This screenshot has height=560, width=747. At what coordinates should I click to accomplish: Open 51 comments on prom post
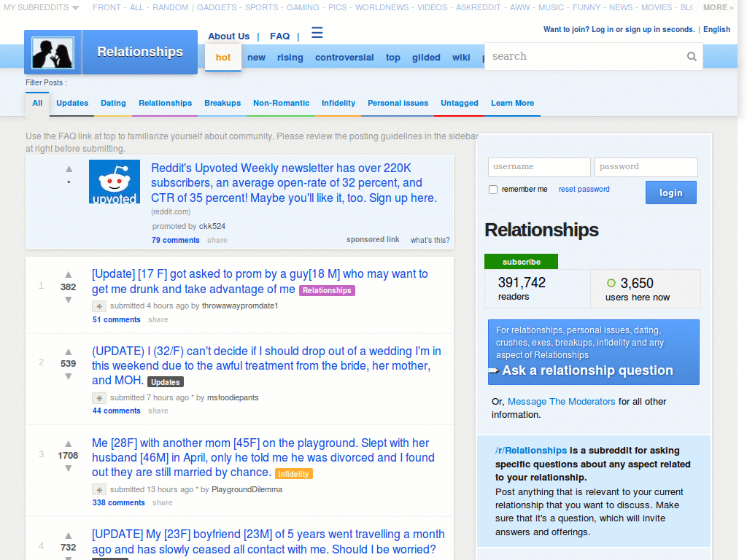pos(116,320)
